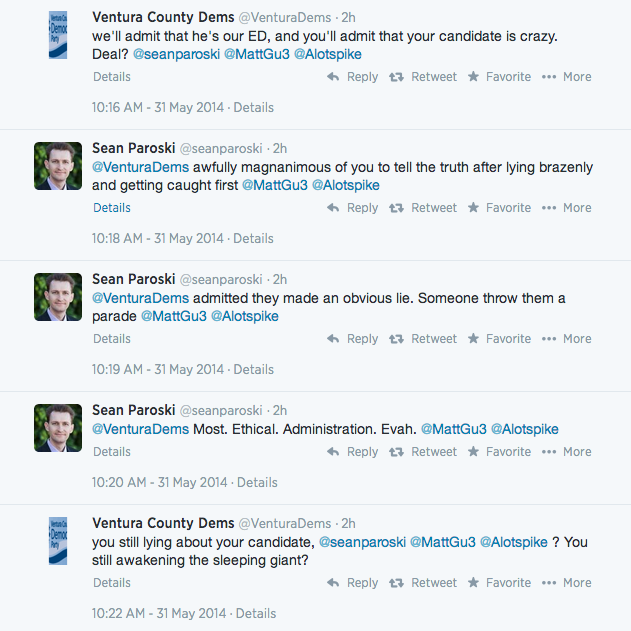631x631 pixels.
Task: Open More menu on the 'sleeping giant' tweet
Action: click(x=566, y=583)
